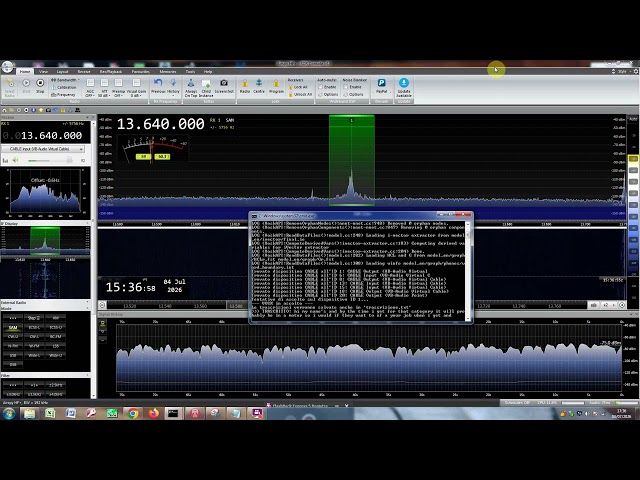The height and width of the screenshot is (480, 640).
Task: Open the AGC Off dropdown
Action: (90, 87)
